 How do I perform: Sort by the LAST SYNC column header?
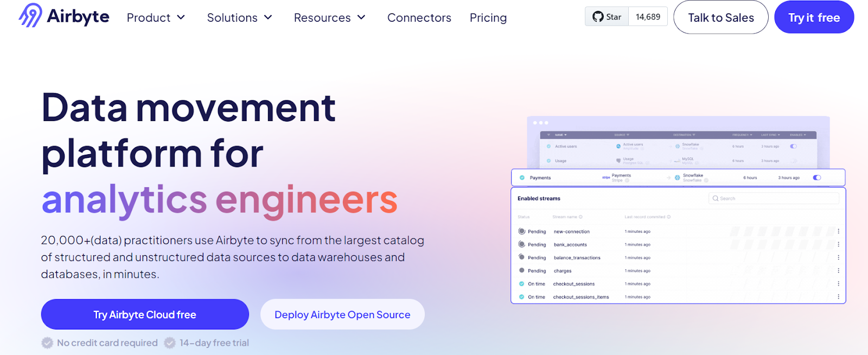[x=770, y=135]
